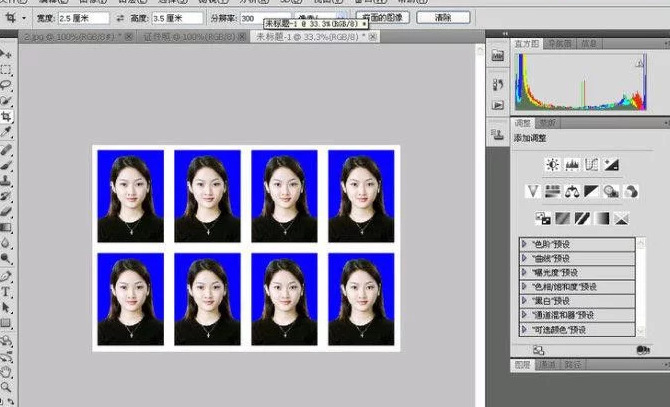Add a Brightness/Contrast adjustment
Screen dimensions: 670x407
[x=552, y=165]
